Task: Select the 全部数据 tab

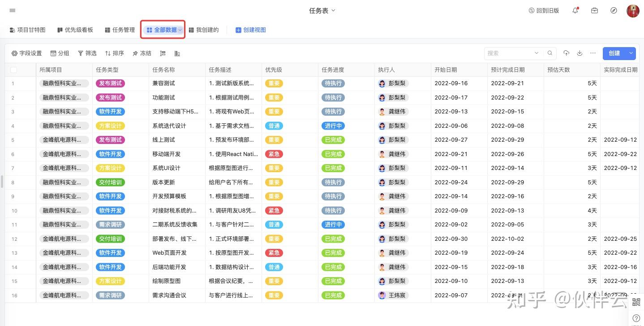Action: click(x=161, y=30)
